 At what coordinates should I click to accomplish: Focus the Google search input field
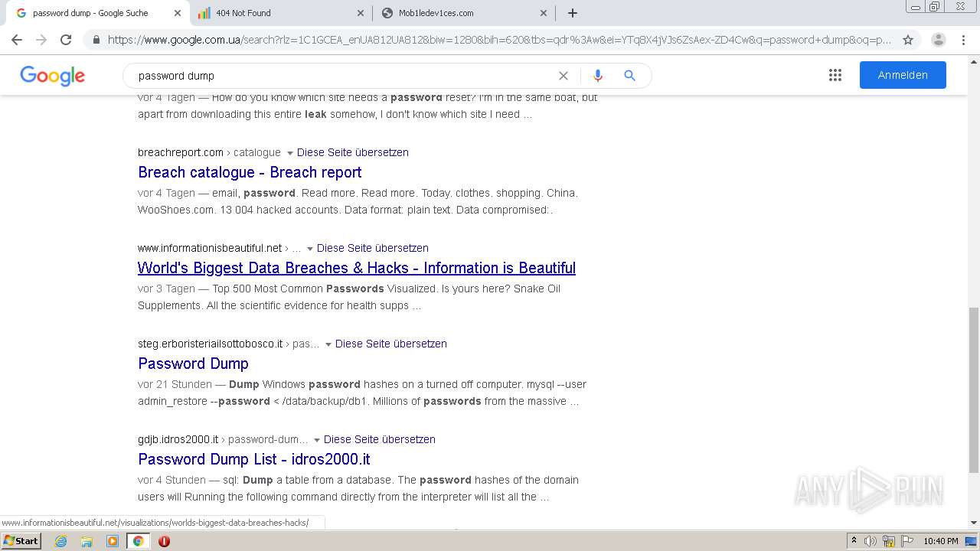pyautogui.click(x=345, y=76)
